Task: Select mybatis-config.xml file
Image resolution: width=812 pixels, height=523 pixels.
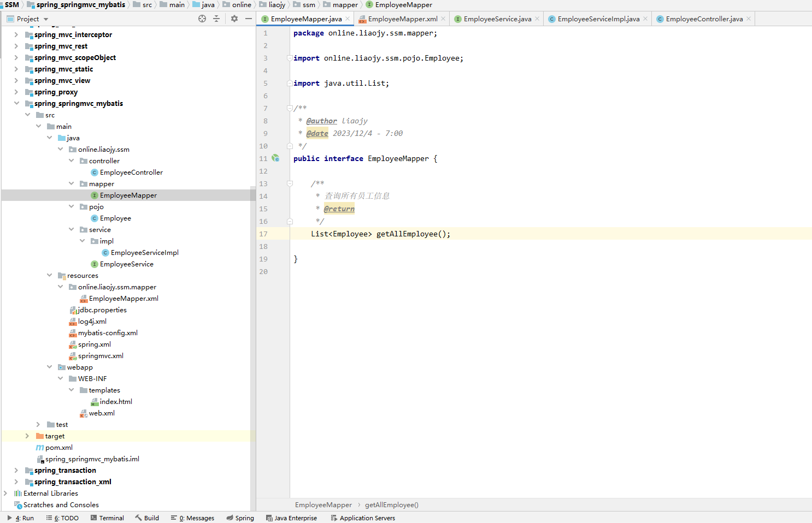Action: click(x=108, y=332)
